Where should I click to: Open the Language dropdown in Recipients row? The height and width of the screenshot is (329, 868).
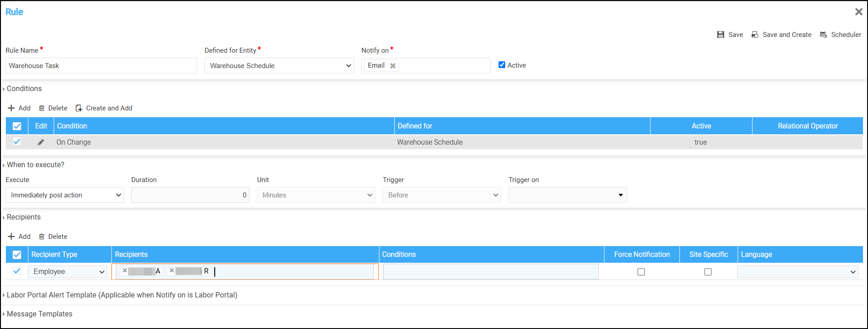pyautogui.click(x=798, y=272)
